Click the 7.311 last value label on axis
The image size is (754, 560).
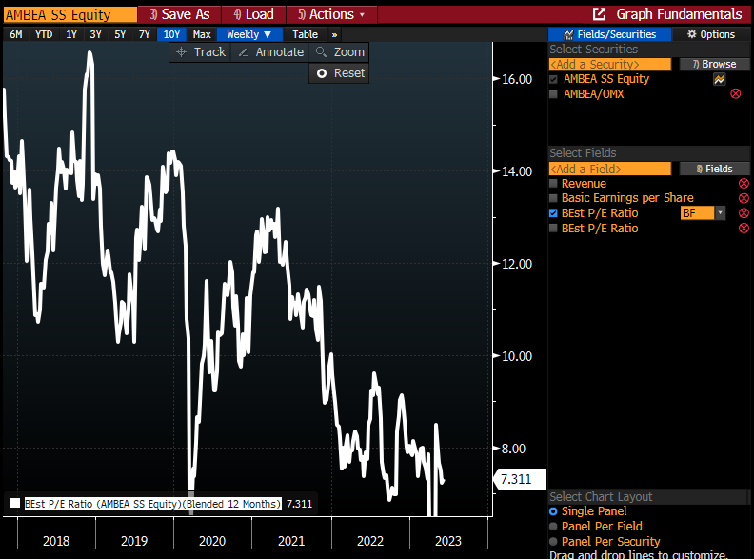[520, 479]
